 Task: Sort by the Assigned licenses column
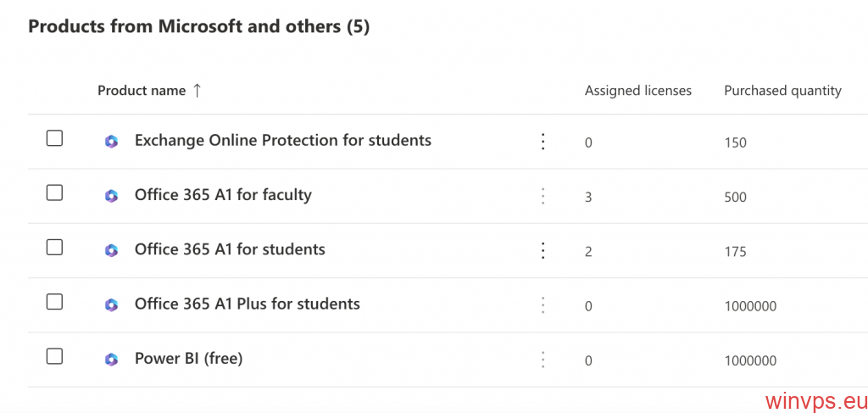[638, 91]
